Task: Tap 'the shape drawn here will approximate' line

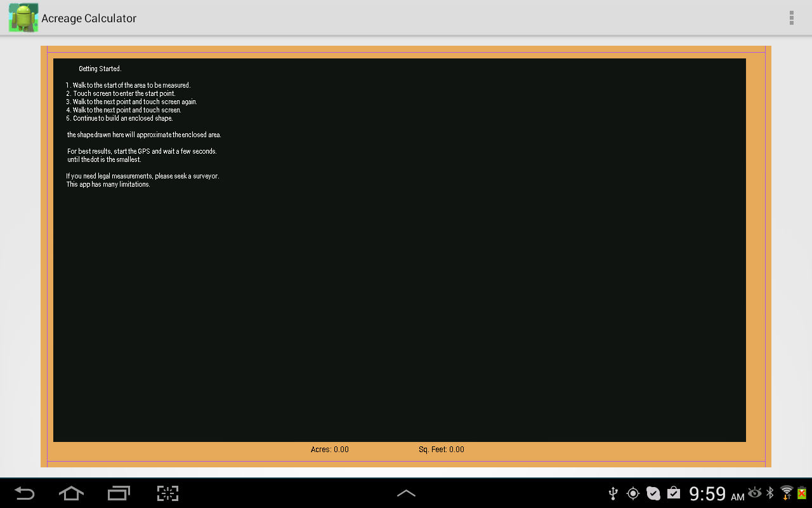Action: 144,135
